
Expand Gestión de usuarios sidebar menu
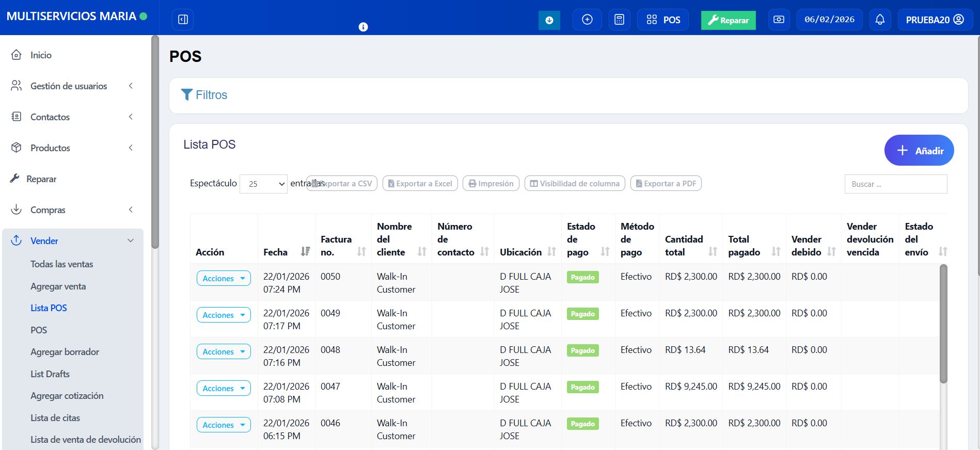tap(73, 86)
